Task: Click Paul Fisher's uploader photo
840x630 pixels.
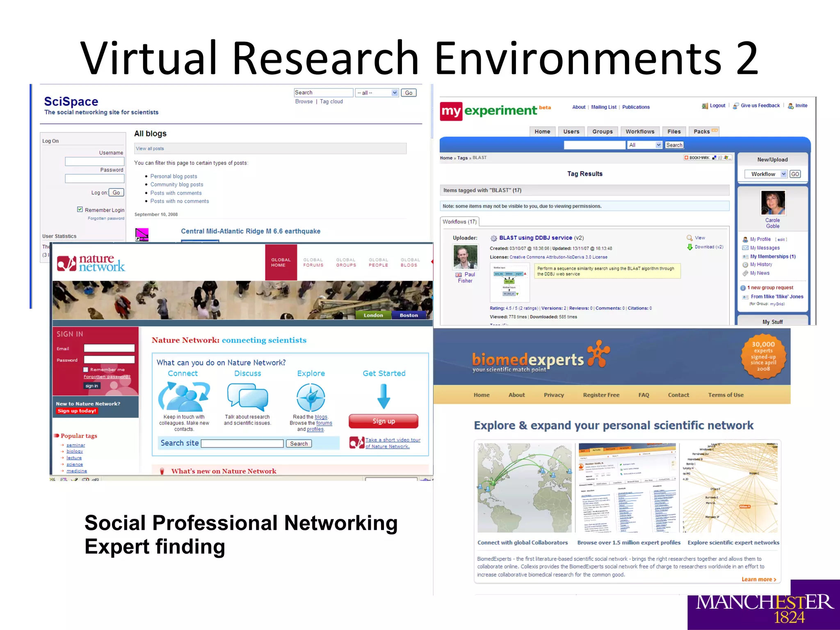Action: tap(465, 256)
